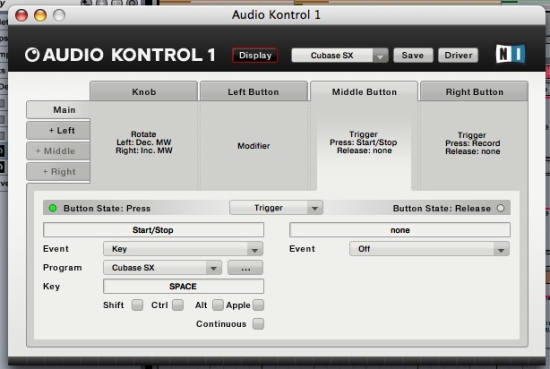Close the Audio Kontrol 1 window
This screenshot has height=369, width=550.
coord(22,15)
